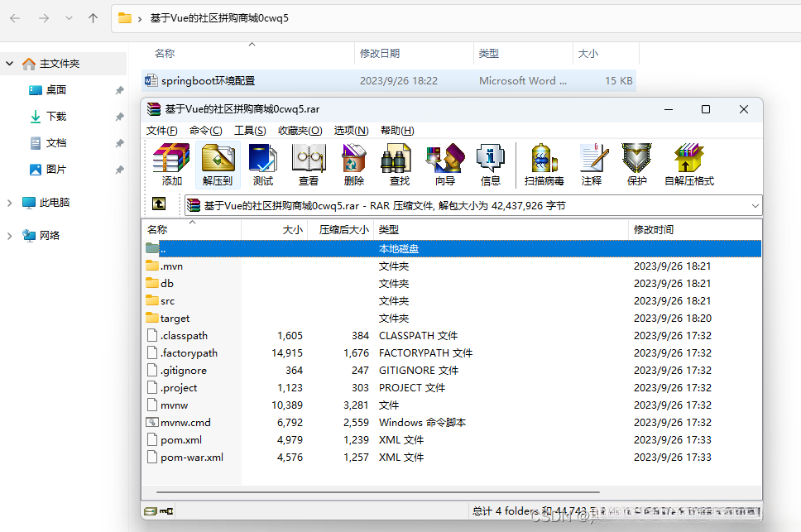This screenshot has width=801, height=532.
Task: Click the Explorer up-directory arrow
Action: coord(93,18)
